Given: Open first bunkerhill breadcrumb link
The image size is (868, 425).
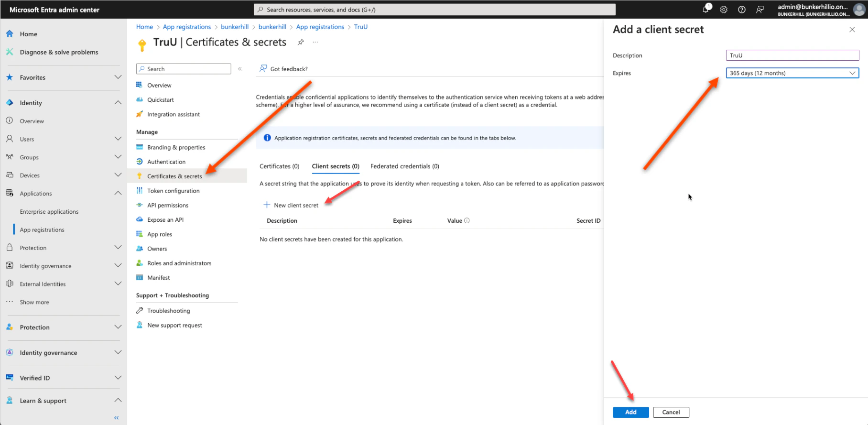Looking at the screenshot, I should coord(235,27).
